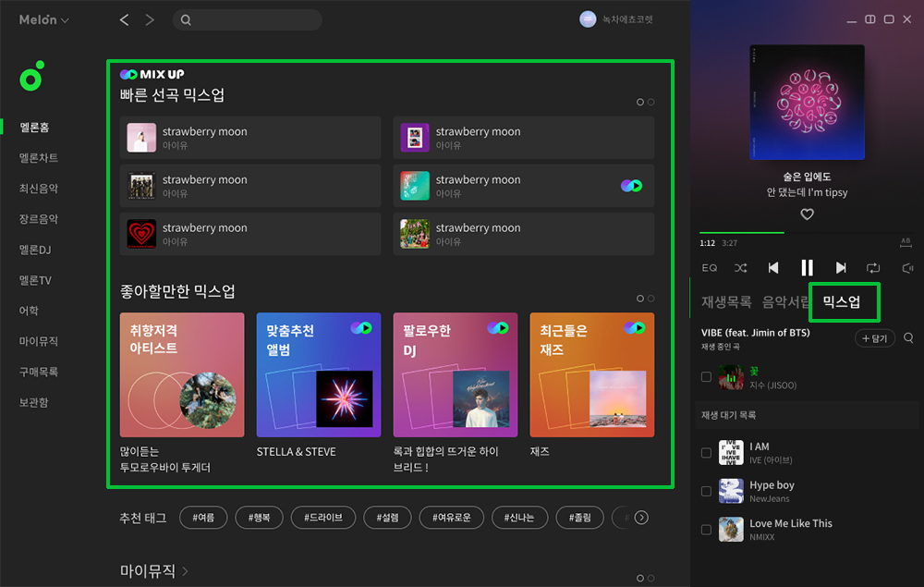
Task: Open 멜론TV in the sidebar
Action: pos(35,280)
